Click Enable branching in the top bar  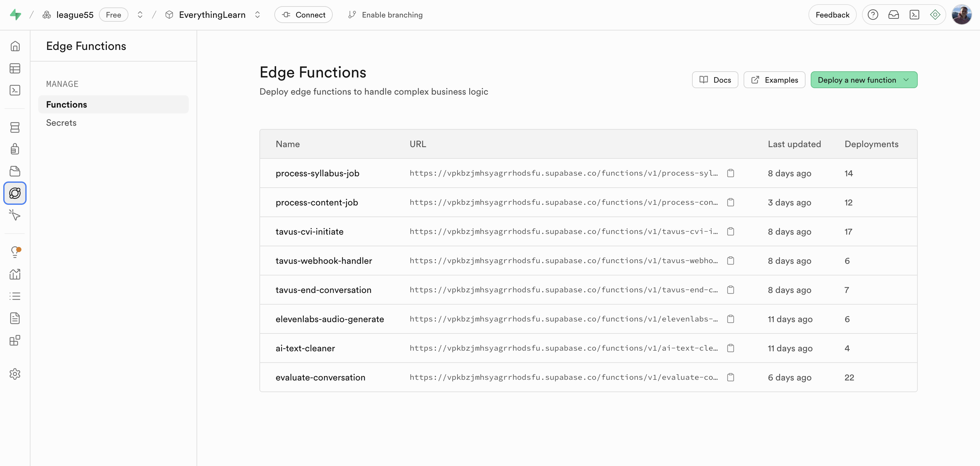click(x=385, y=15)
